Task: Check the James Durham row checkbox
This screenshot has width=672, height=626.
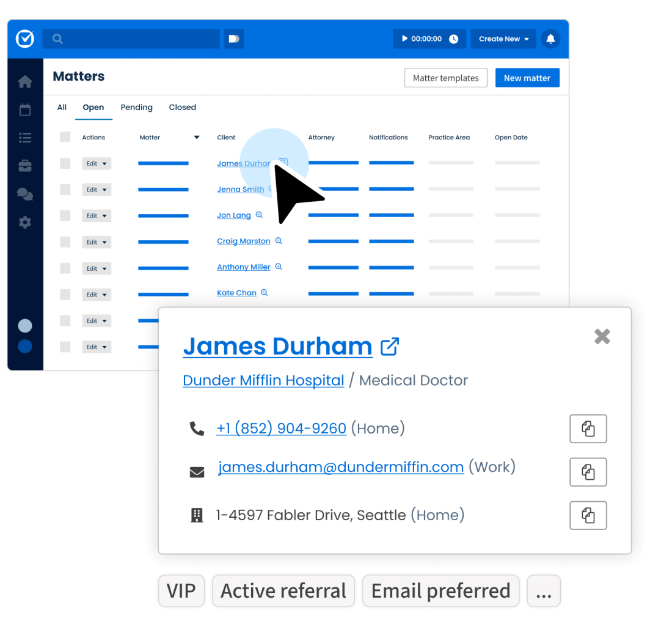Action: (65, 163)
